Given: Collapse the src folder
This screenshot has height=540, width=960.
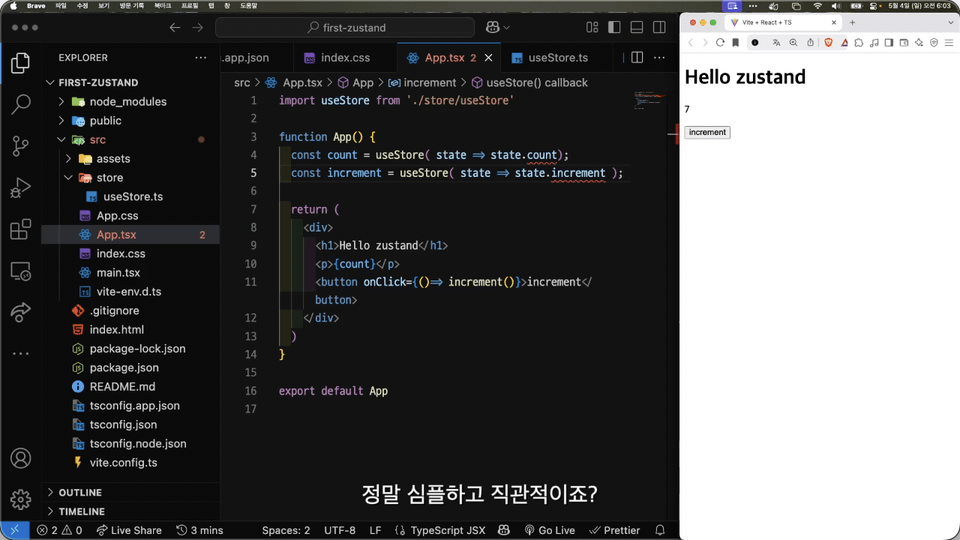Looking at the screenshot, I should coord(61,140).
